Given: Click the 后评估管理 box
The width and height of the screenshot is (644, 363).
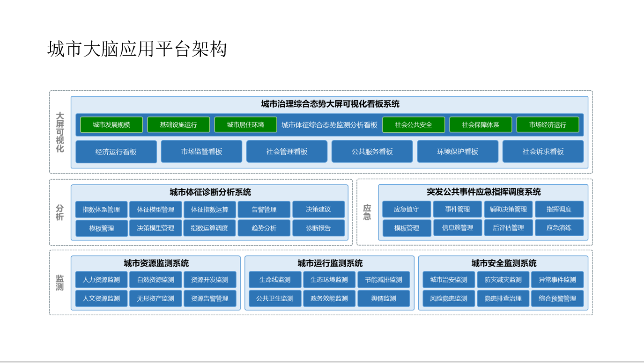Looking at the screenshot, I should [x=509, y=228].
